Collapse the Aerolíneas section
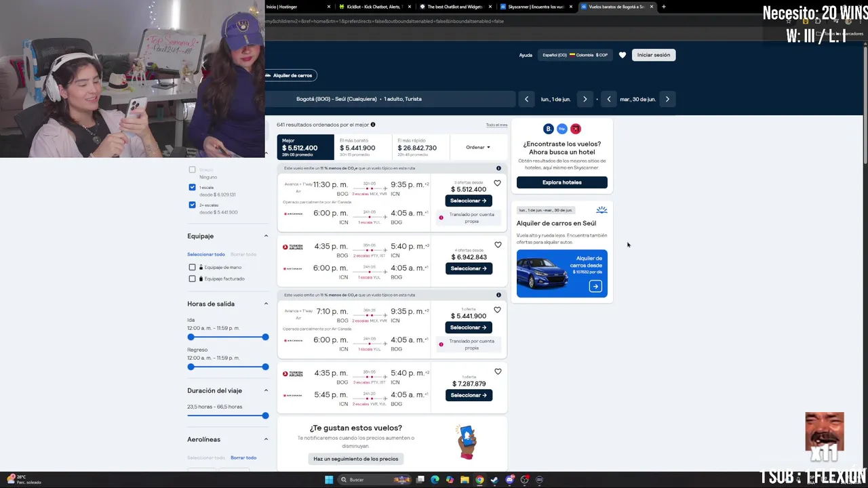868x488 pixels. [266, 439]
